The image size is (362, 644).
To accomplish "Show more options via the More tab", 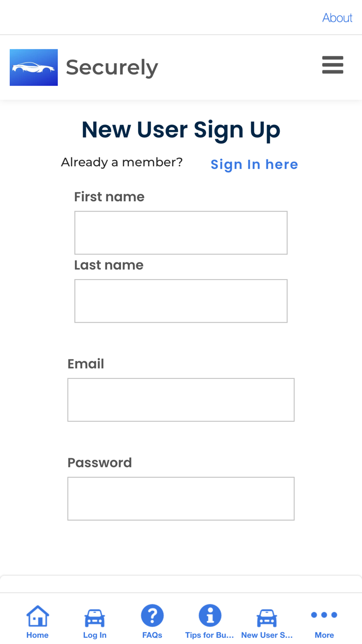I will click(324, 622).
